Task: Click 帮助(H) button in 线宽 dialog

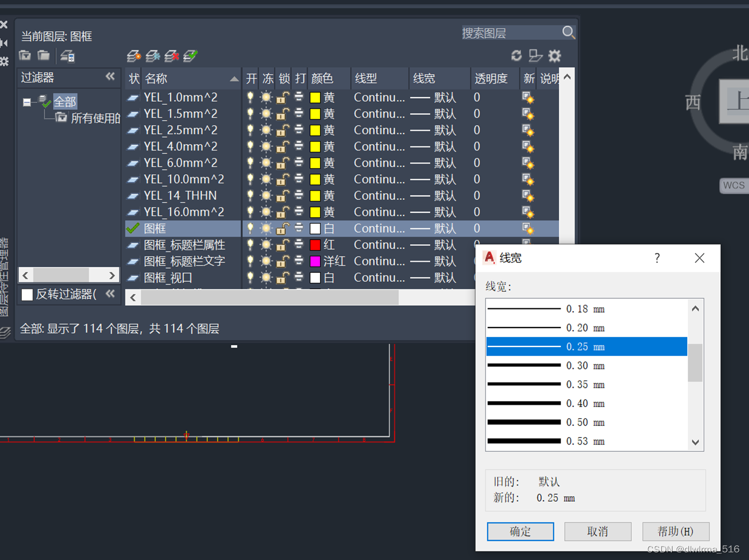Action: pyautogui.click(x=675, y=532)
